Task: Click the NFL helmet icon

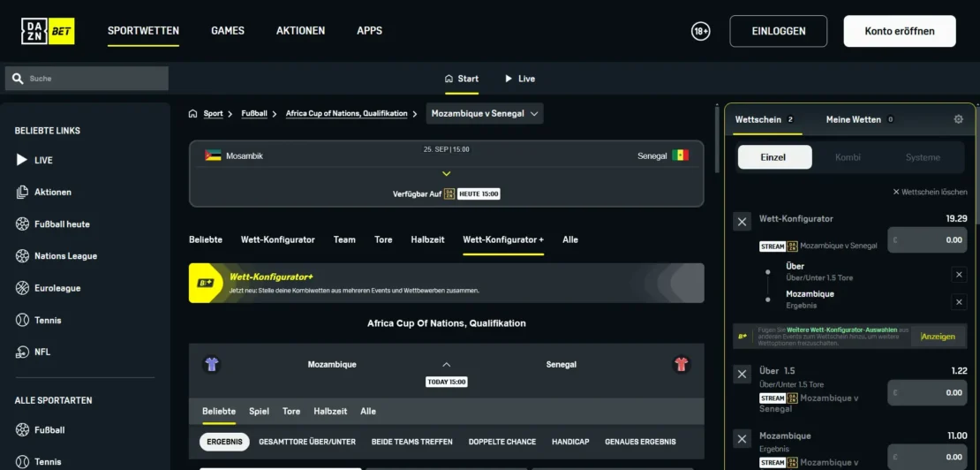Action: 22,352
